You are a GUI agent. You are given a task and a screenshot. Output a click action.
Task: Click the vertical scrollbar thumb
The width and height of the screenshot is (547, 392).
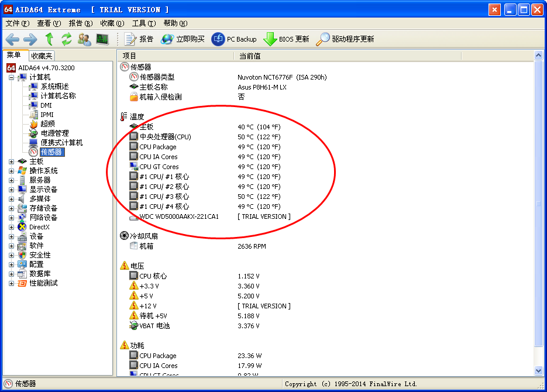tap(538, 204)
